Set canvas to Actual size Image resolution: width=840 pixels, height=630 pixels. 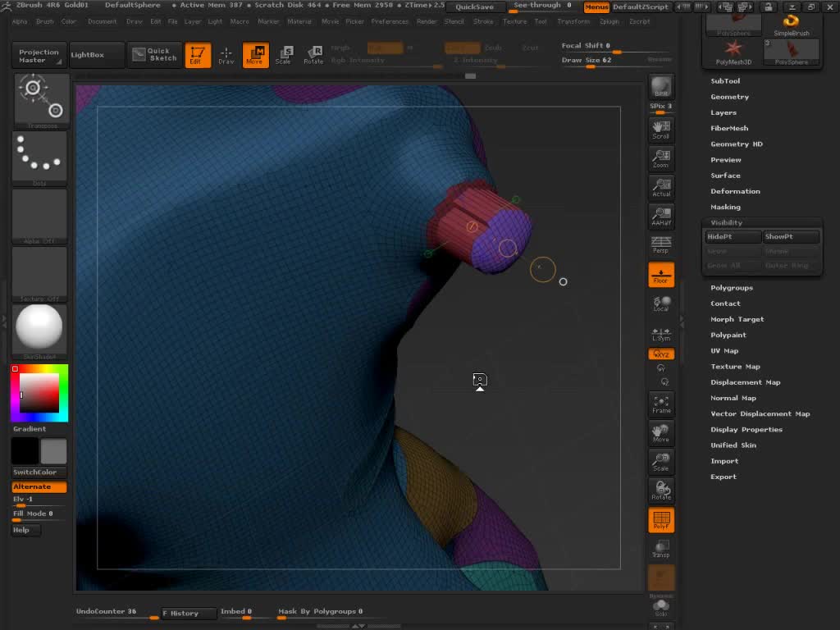[x=661, y=187]
